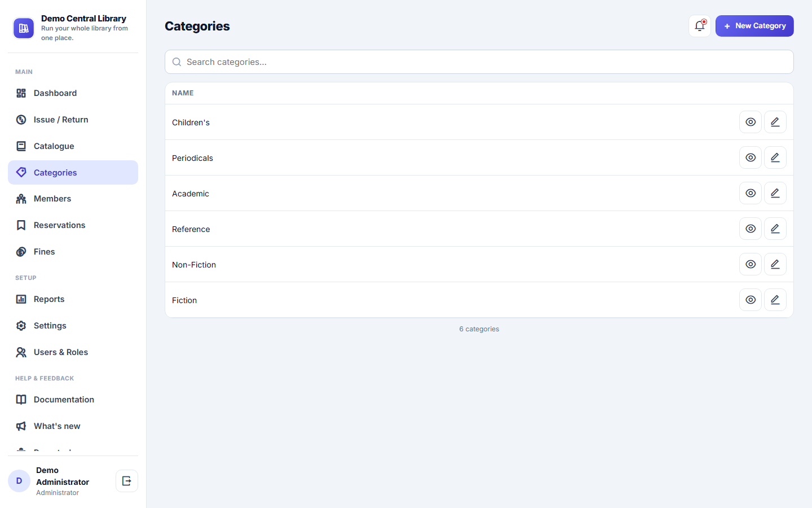This screenshot has width=812, height=508.
Task: Edit the Non-Fiction category
Action: (775, 264)
